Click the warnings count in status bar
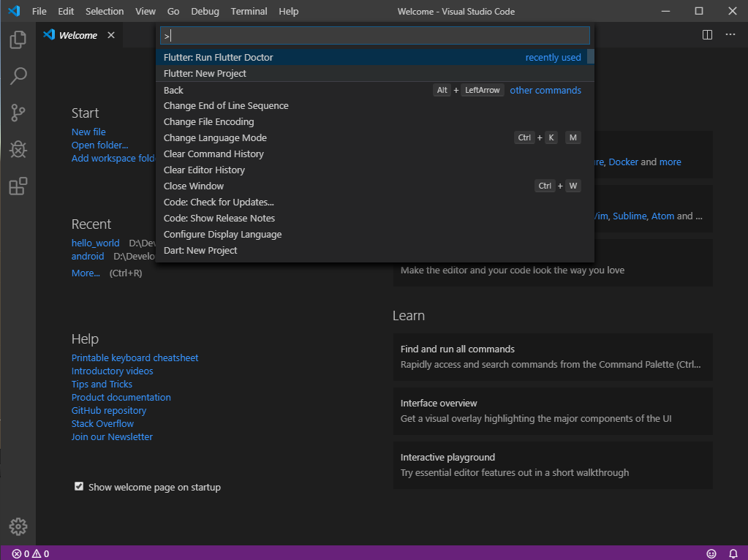This screenshot has width=748, height=560. 40,554
